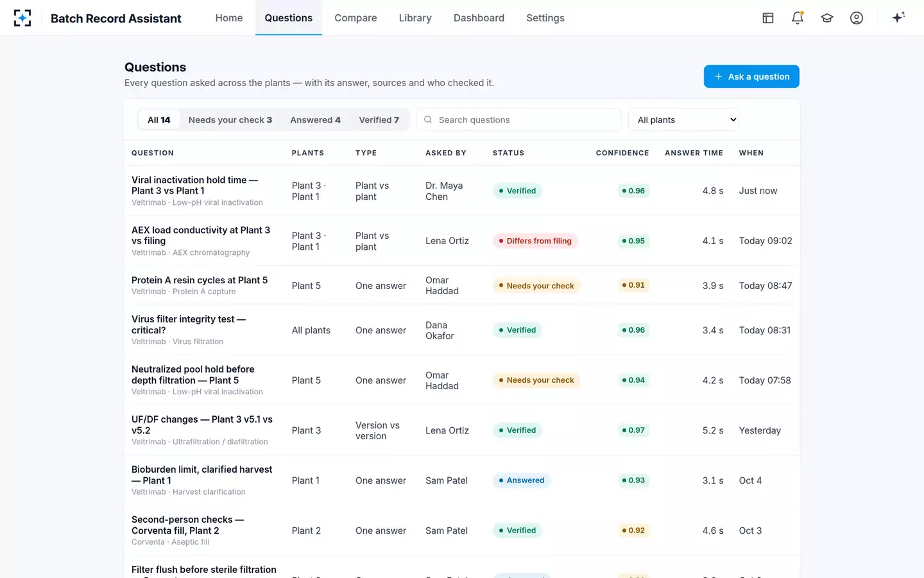Click the sparkle assistant icon
The height and width of the screenshot is (578, 924).
[x=898, y=17]
